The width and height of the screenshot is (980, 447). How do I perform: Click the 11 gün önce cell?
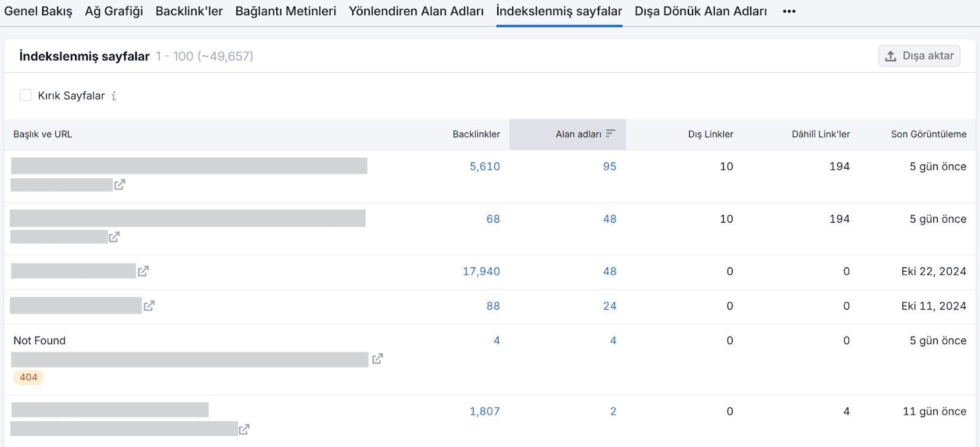(935, 411)
